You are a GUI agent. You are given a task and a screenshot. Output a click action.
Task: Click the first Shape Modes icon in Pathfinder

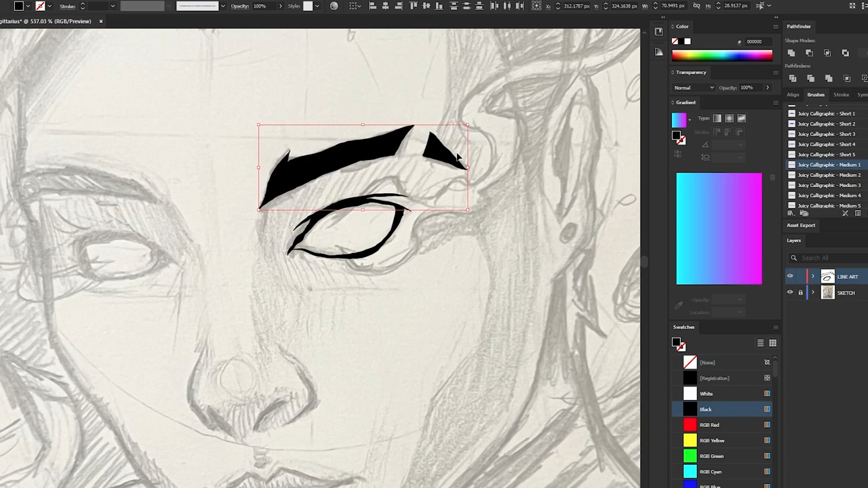(791, 53)
